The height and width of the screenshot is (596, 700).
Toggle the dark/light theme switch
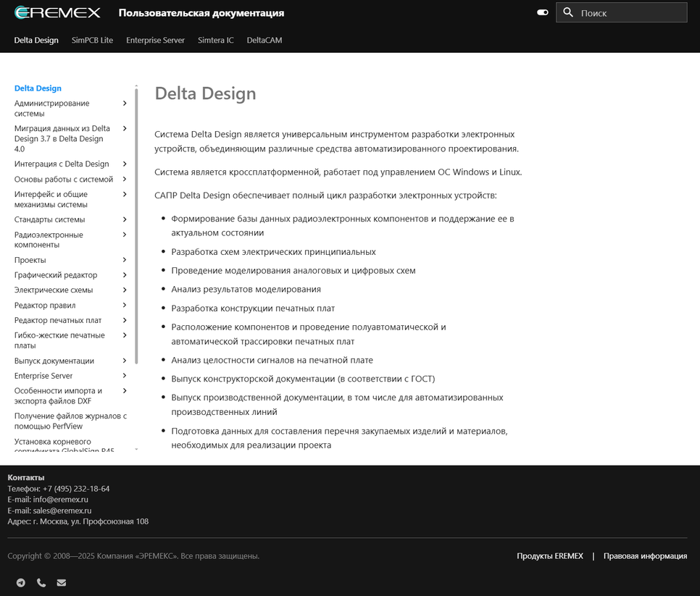click(x=542, y=12)
